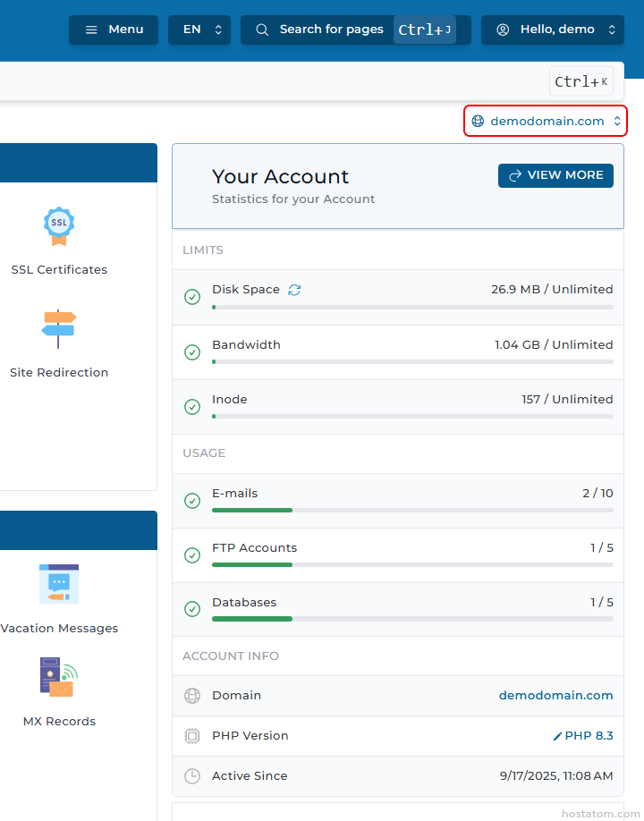Click the clock icon beside Active Since
Viewport: 644px width, 821px height.
192,776
